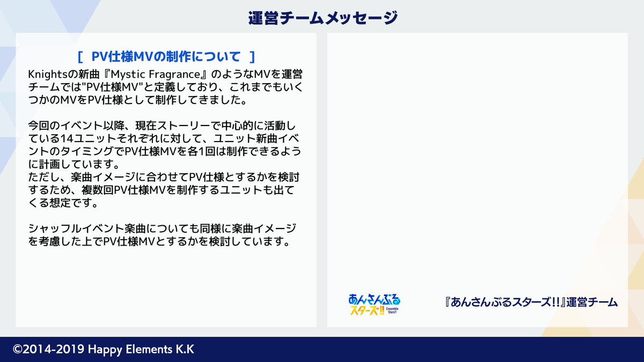Click the signature 『あんさんぶるスターズ!!』運営チーム
Viewport: 644px width, 362px height.
pyautogui.click(x=530, y=301)
